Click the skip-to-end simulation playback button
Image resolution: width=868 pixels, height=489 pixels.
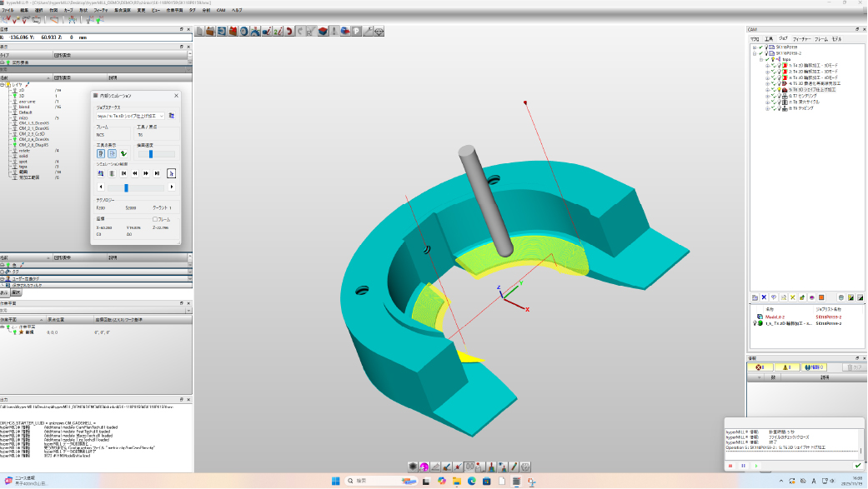tap(157, 173)
